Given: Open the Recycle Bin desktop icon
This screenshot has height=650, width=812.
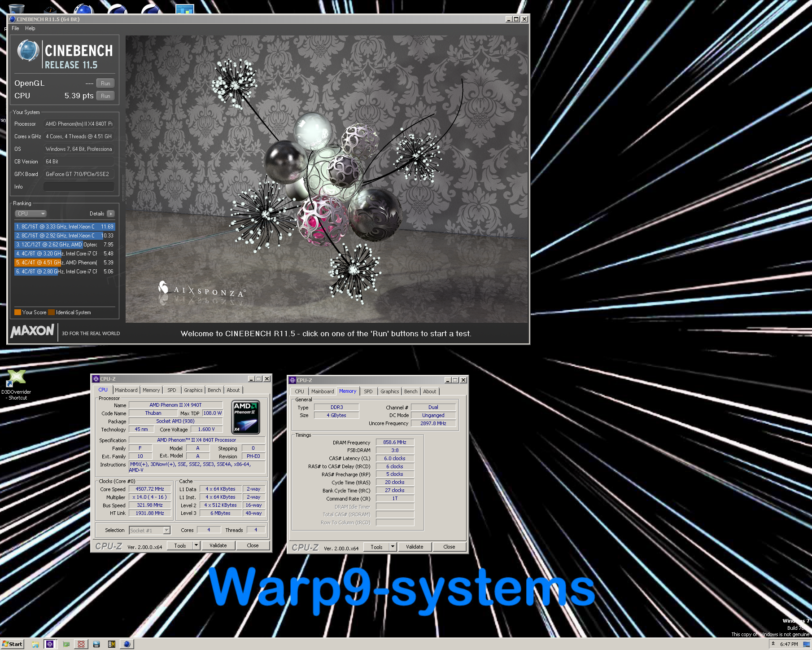Looking at the screenshot, I should pos(16,8).
